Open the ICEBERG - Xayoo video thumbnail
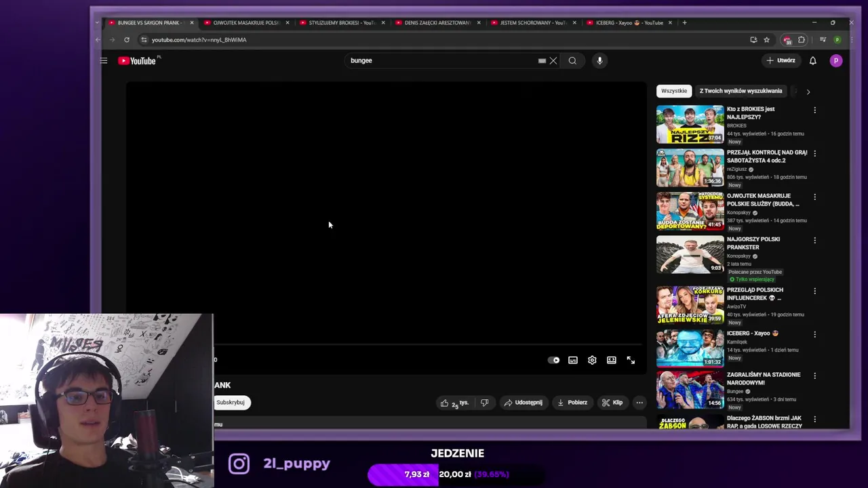The height and width of the screenshot is (488, 868). coord(690,348)
